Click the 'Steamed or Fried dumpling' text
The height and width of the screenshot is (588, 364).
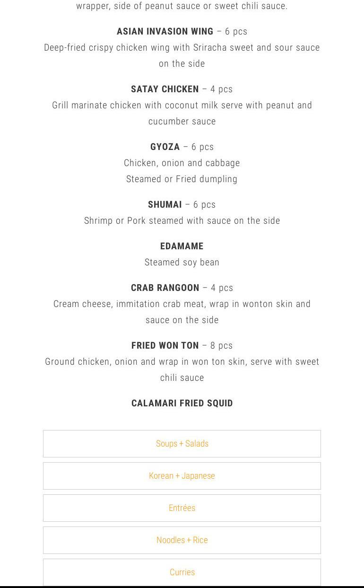pyautogui.click(x=182, y=179)
